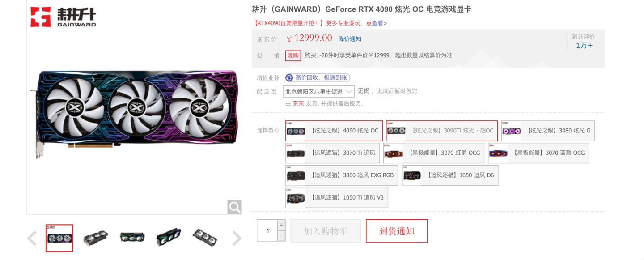
Task: Click the 降价通知 price alert link
Action: (x=350, y=39)
